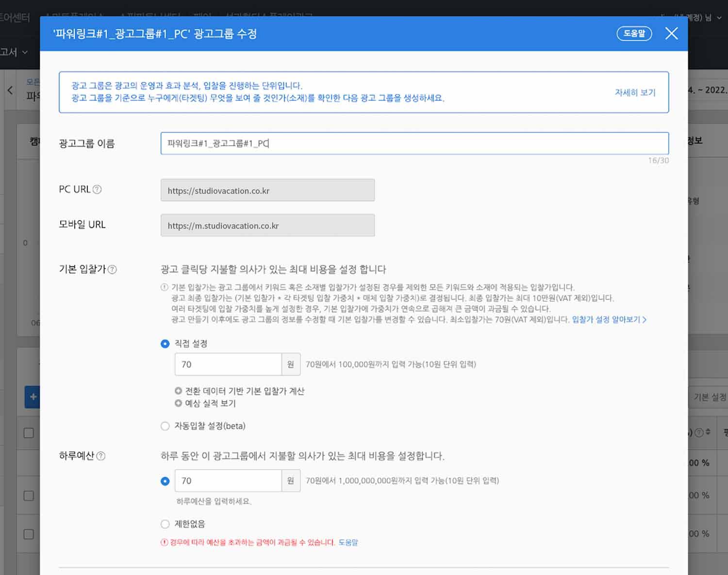The height and width of the screenshot is (575, 728).
Task: Close the ad group edit dialog
Action: (x=671, y=34)
